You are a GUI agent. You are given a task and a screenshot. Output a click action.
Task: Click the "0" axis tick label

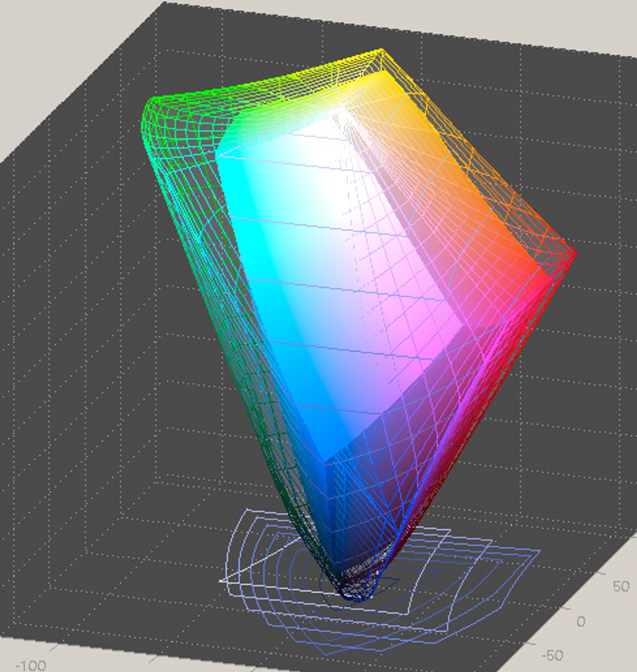point(581,621)
